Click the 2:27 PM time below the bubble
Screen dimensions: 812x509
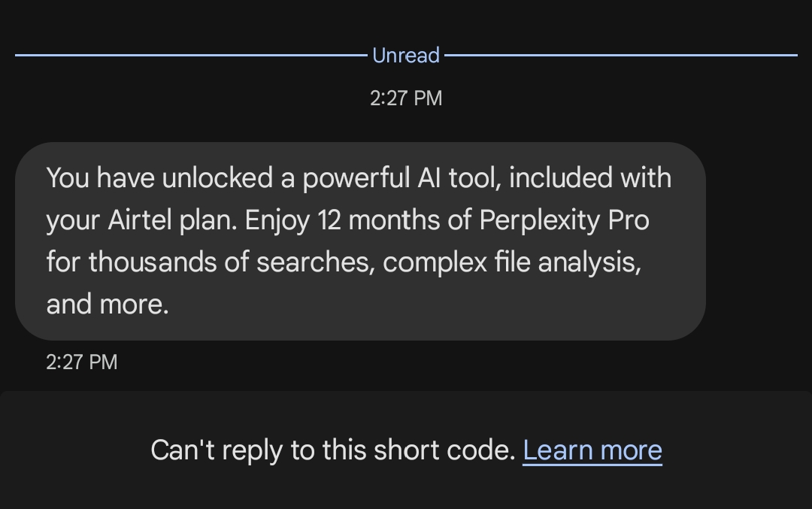pos(82,362)
